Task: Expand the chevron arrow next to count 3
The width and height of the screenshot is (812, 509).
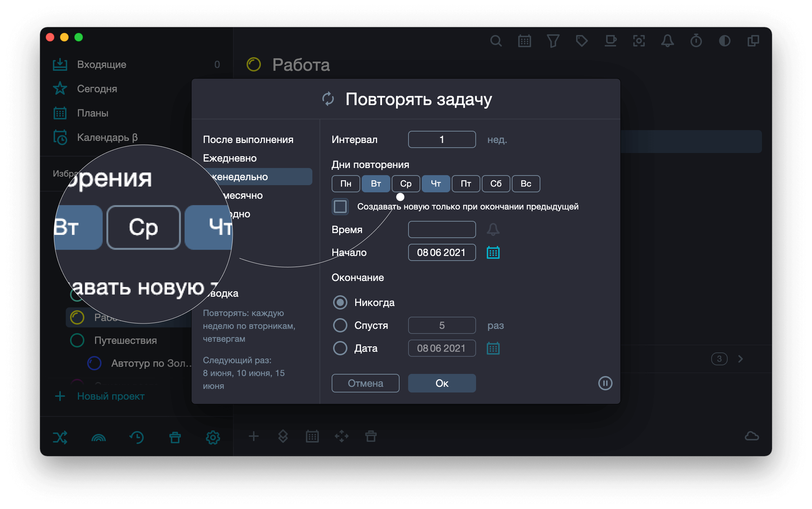Action: 741,359
